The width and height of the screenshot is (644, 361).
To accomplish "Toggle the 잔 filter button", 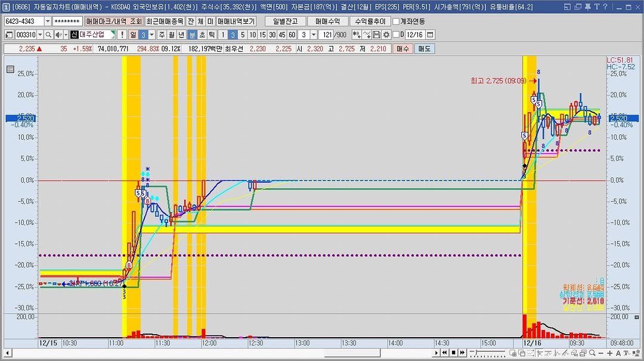I will [x=190, y=21].
